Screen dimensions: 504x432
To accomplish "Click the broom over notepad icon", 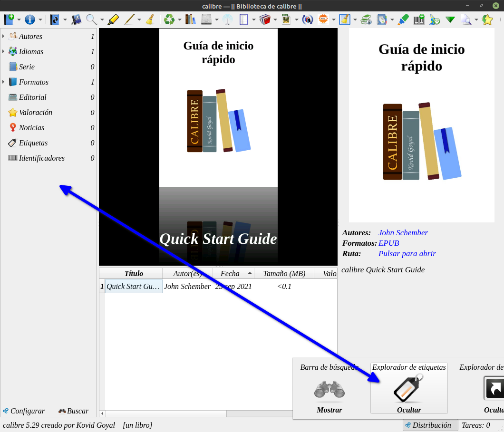I will 345,19.
